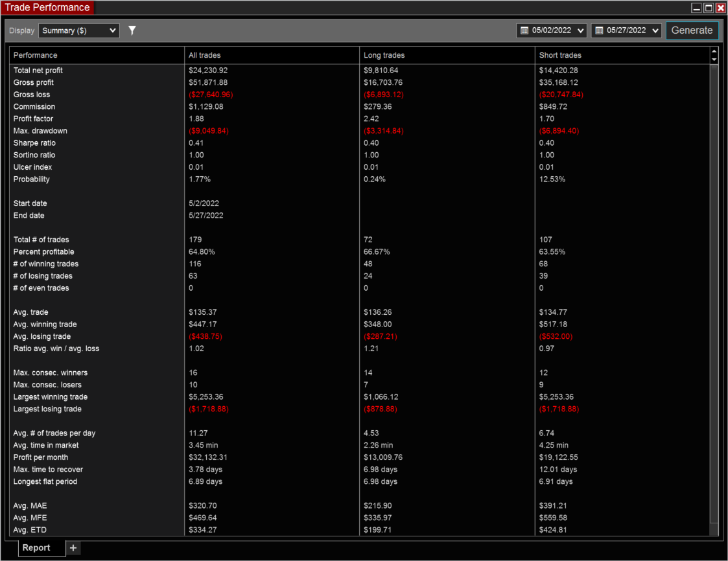
Task: Select Long trades net profit $9,810.64
Action: click(381, 71)
